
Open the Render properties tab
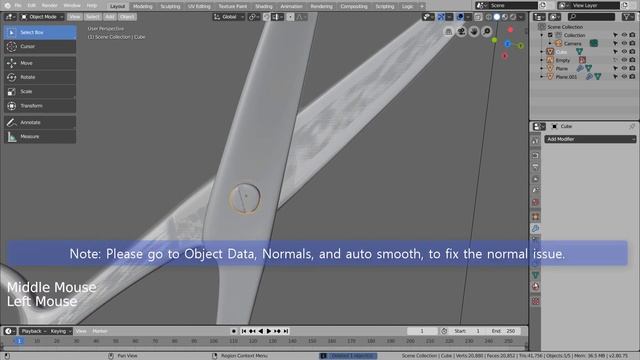(536, 156)
